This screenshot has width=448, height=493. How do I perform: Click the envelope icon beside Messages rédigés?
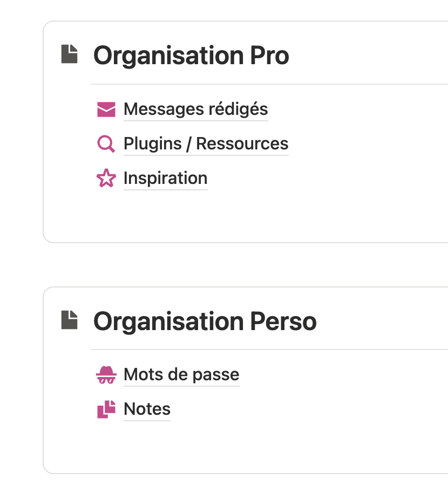point(106,109)
